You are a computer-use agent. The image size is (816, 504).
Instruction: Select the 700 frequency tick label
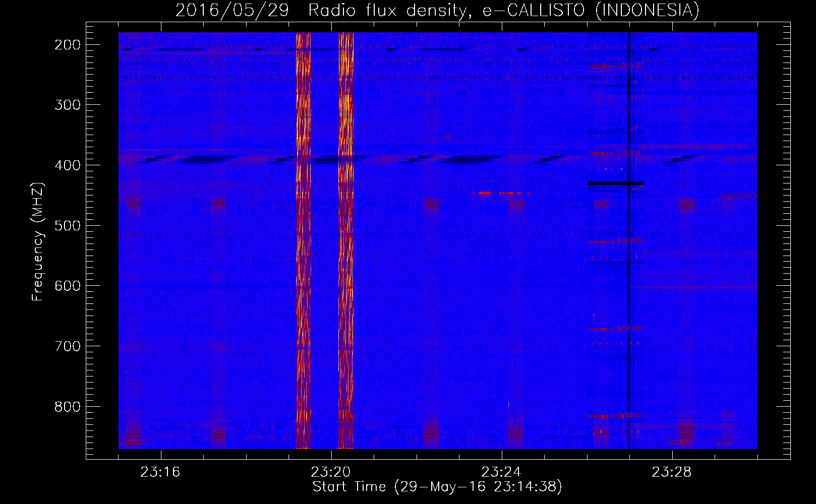tap(68, 346)
